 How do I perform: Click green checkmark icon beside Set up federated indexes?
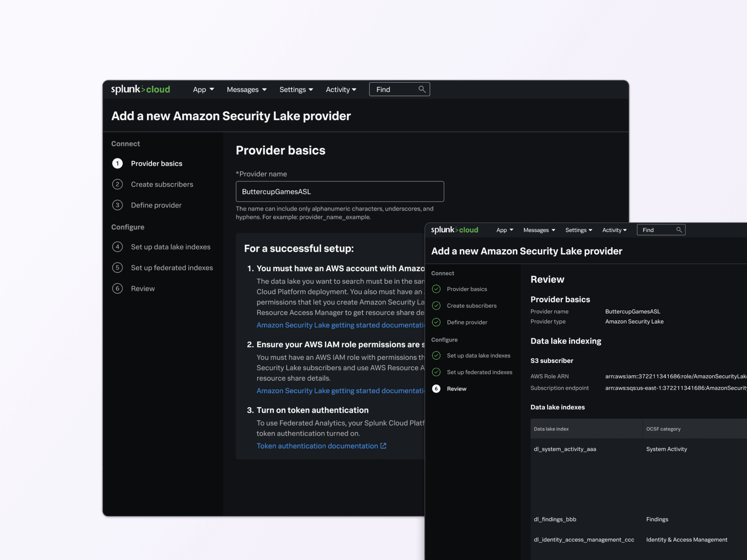436,372
